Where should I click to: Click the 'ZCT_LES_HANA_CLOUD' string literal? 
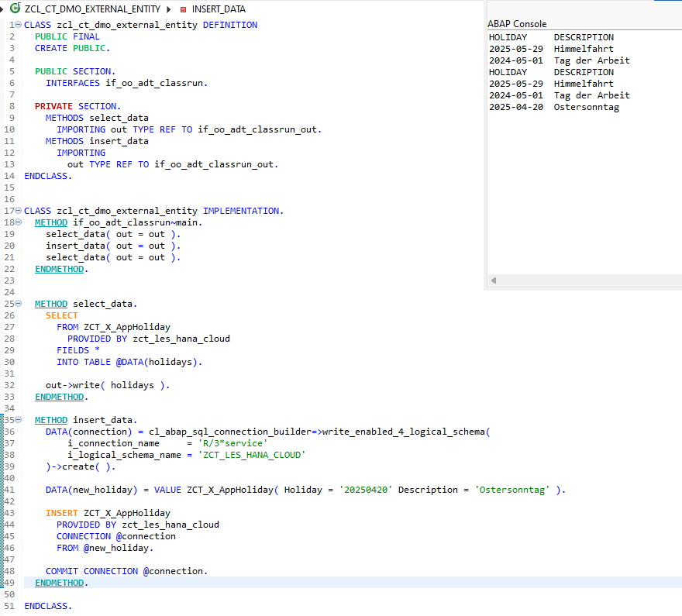[252, 455]
